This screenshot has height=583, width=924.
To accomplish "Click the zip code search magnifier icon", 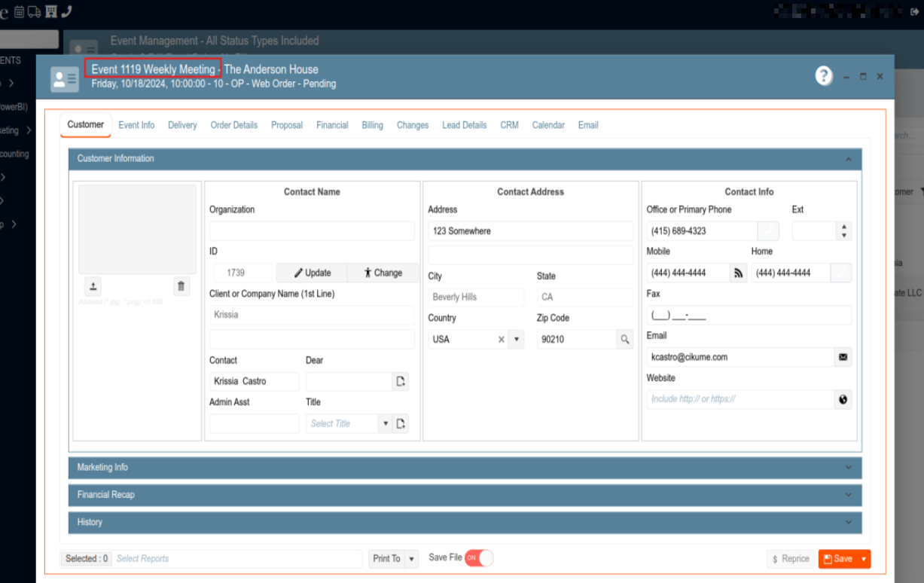I will (x=625, y=340).
